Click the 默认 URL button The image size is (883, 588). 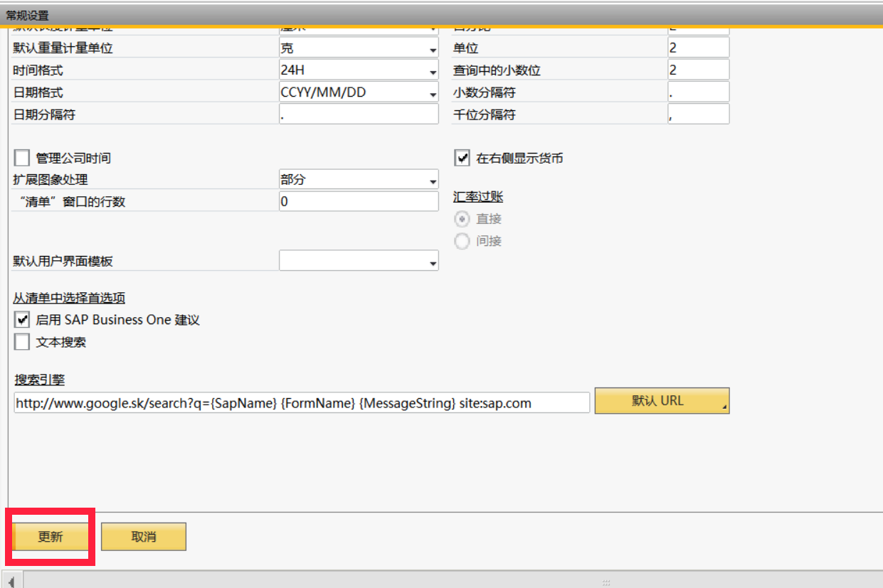tap(655, 400)
